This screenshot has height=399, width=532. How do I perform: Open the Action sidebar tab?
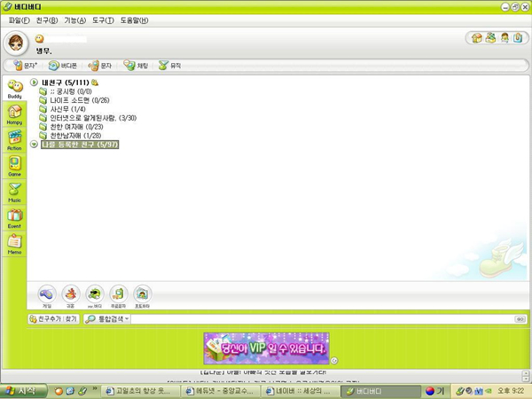[x=14, y=140]
